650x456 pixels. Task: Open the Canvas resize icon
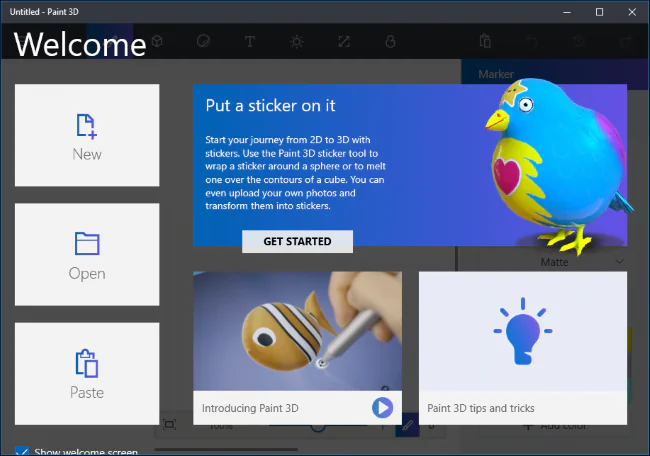(x=344, y=41)
